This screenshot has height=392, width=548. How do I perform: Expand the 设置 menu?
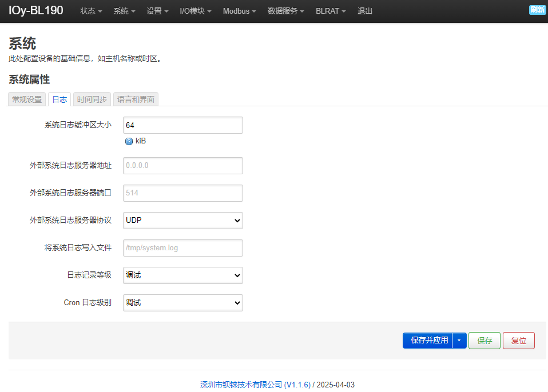(x=157, y=11)
